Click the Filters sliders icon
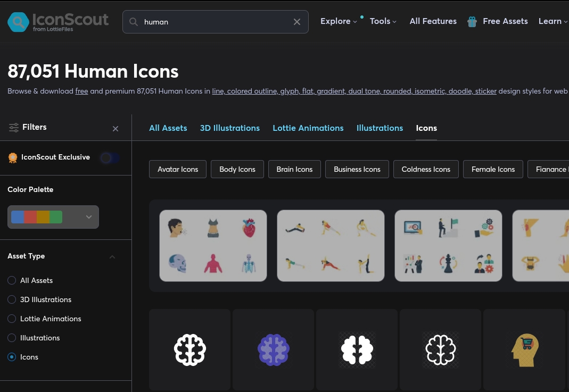Image resolution: width=569 pixels, height=392 pixels. [14, 128]
